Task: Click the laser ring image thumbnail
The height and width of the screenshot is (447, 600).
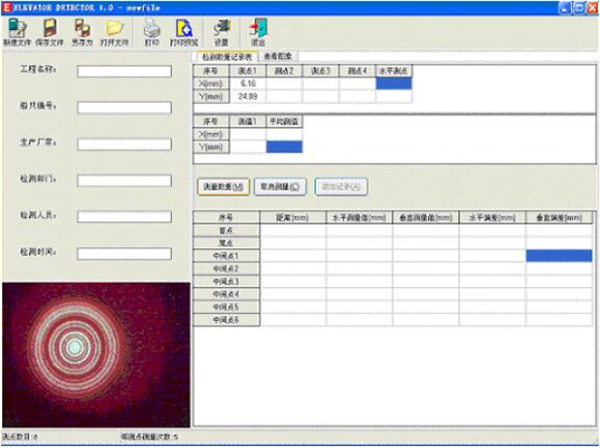Action: (95, 353)
